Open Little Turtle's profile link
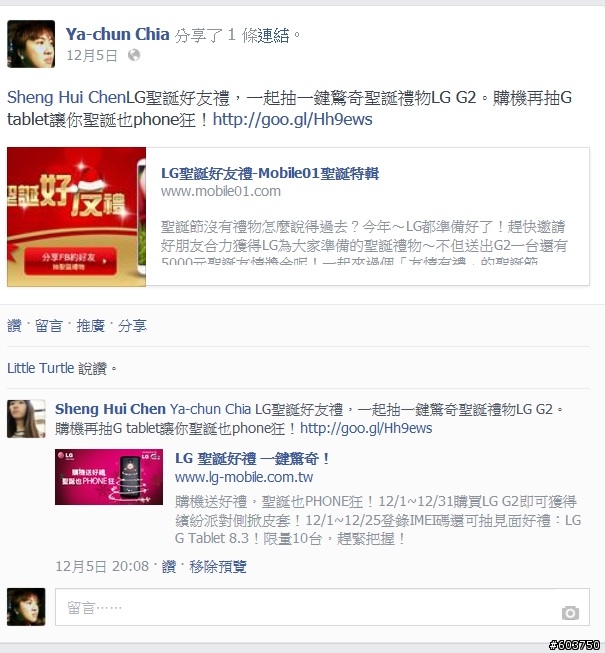Image resolution: width=605 pixels, height=653 pixels. (x=40, y=368)
